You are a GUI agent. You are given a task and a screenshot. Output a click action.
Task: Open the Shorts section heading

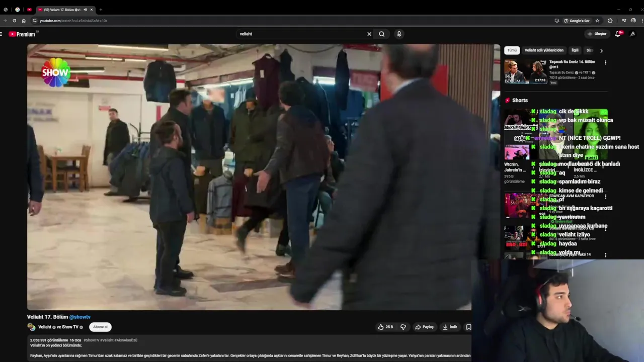coord(520,101)
